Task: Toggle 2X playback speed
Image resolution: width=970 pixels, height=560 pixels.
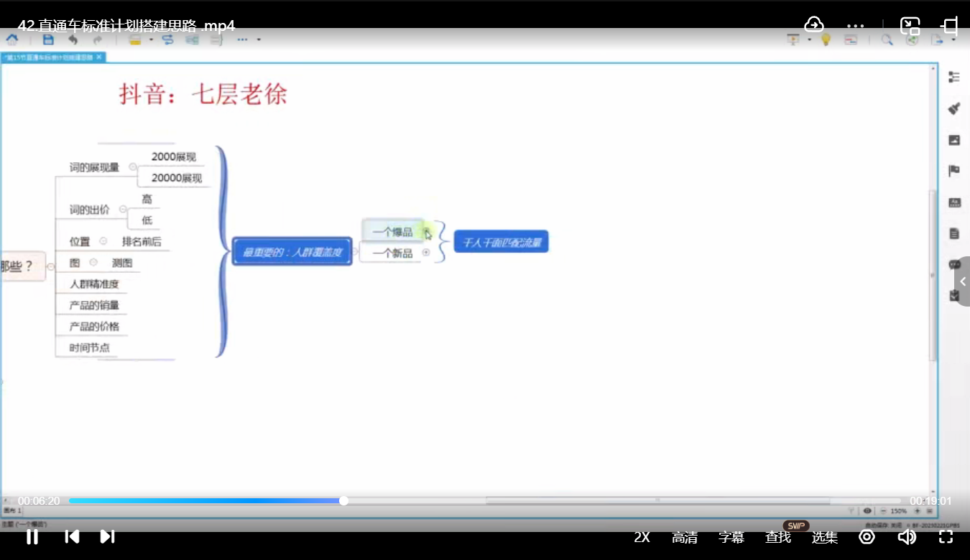Action: click(642, 536)
